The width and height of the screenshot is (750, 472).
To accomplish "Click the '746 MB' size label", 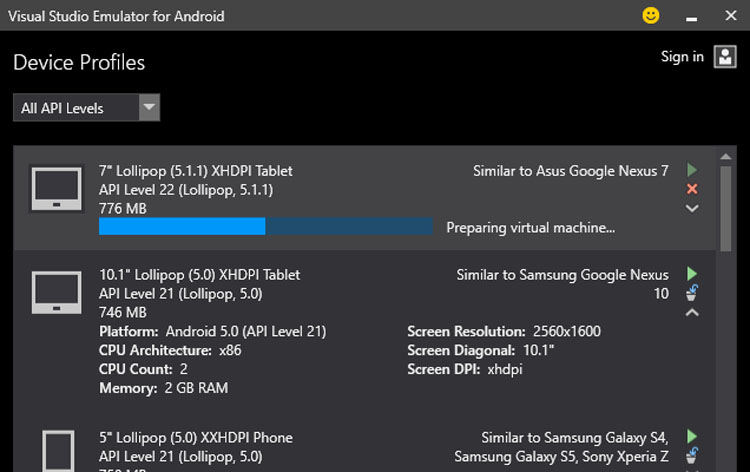I will pyautogui.click(x=123, y=312).
